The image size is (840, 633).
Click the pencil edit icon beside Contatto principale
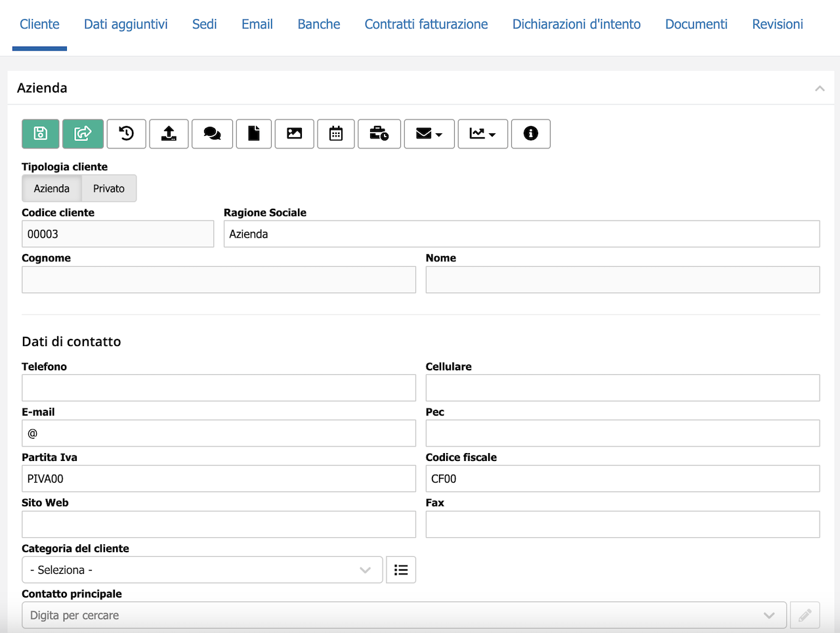805,615
